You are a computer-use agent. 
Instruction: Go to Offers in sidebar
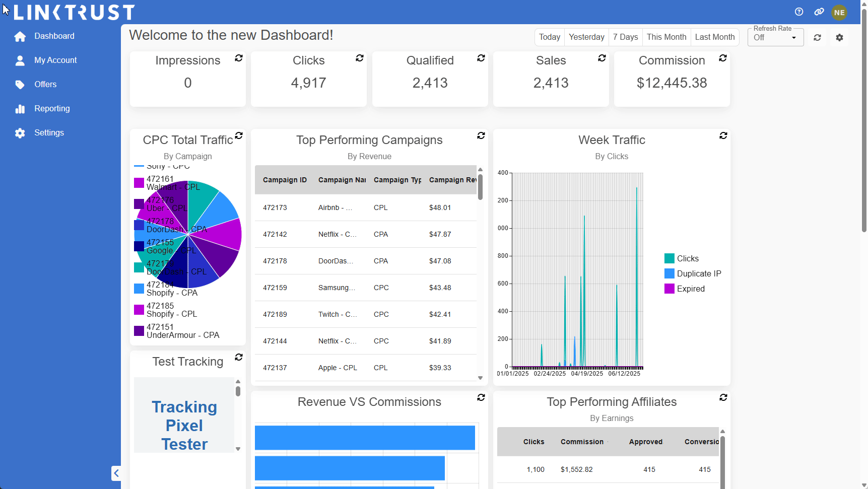click(x=45, y=85)
